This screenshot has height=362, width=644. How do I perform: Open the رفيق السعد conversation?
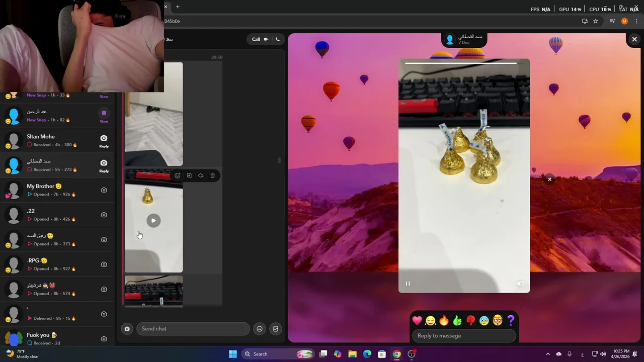tap(58, 239)
